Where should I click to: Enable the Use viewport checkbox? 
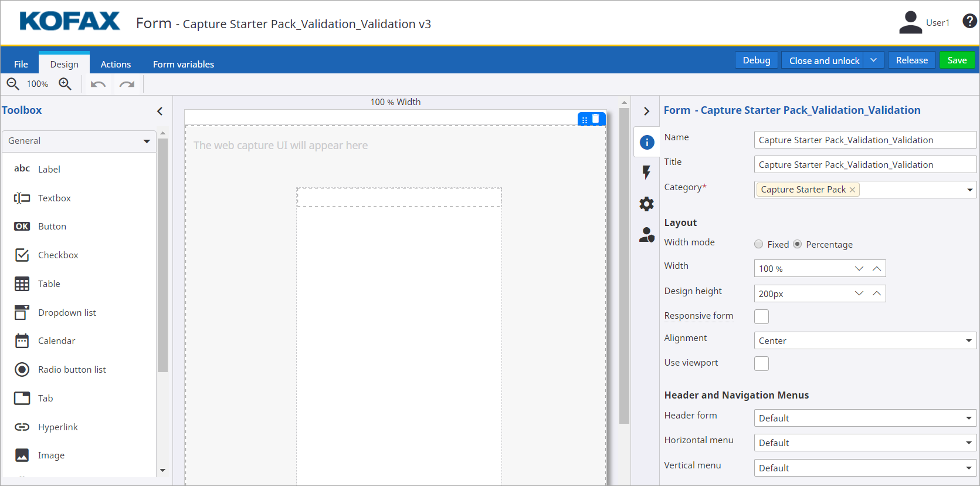click(761, 363)
